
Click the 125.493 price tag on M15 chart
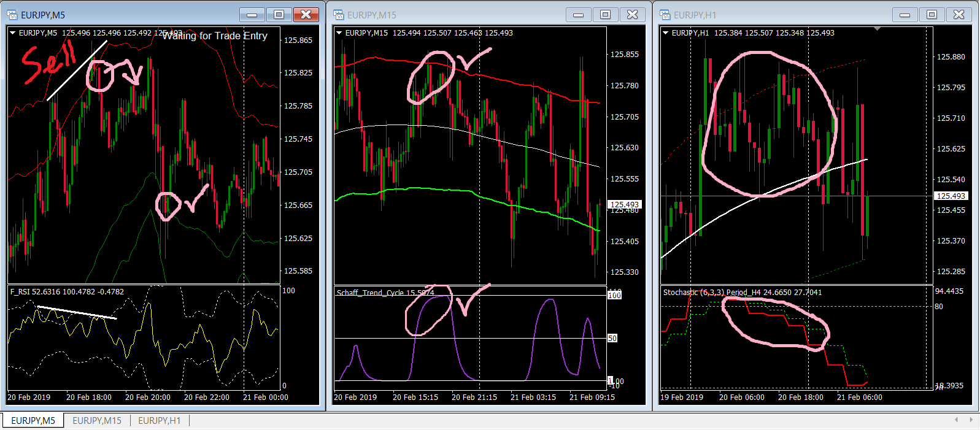click(625, 204)
